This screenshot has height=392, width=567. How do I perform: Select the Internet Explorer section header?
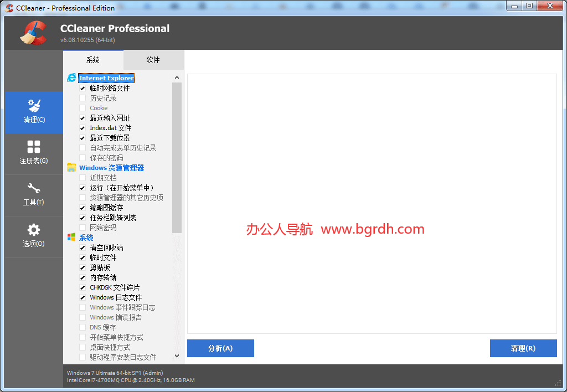(x=106, y=77)
